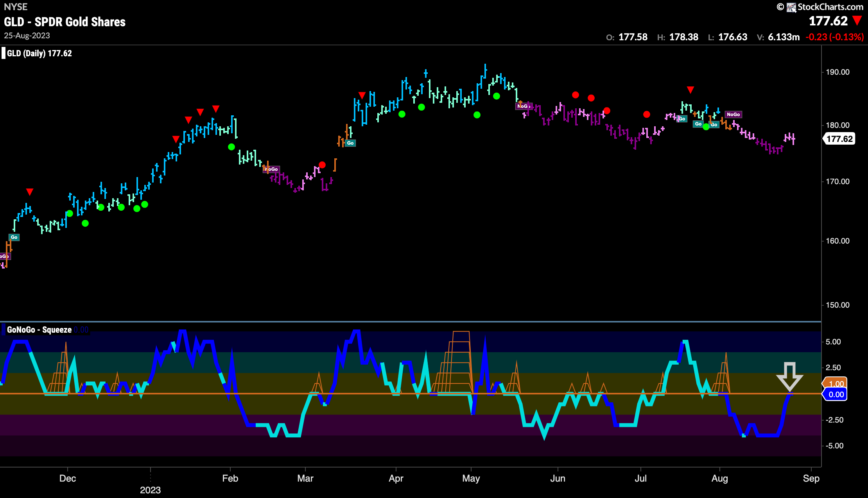Click the Dec month label on the time axis
Screen dimensions: 868x498
(x=68, y=478)
